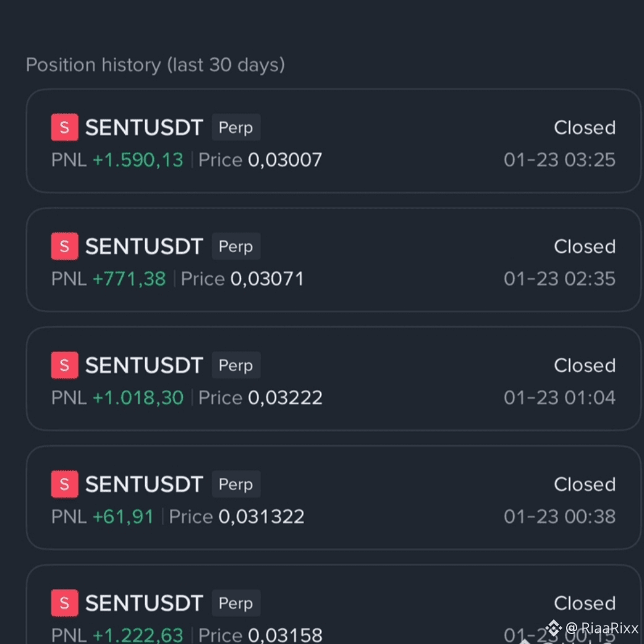Select the price 0,03222 value
Screen dimensions: 644x644
point(285,397)
